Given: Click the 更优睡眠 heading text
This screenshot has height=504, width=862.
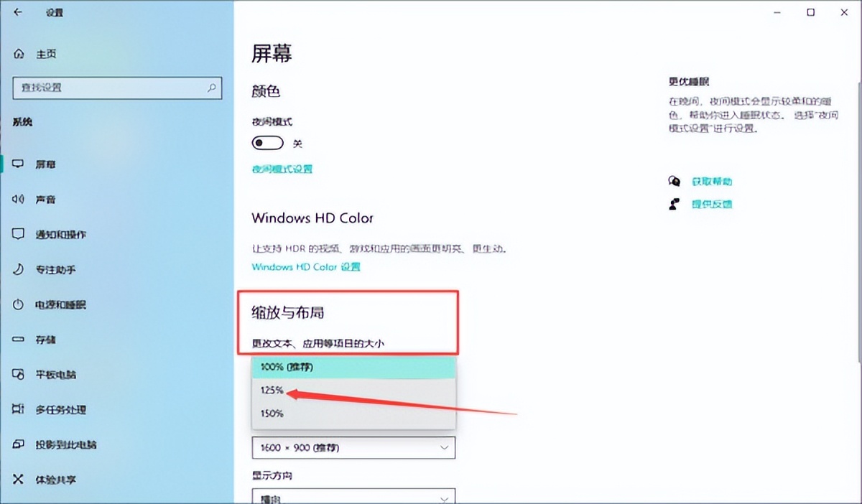Looking at the screenshot, I should point(689,82).
